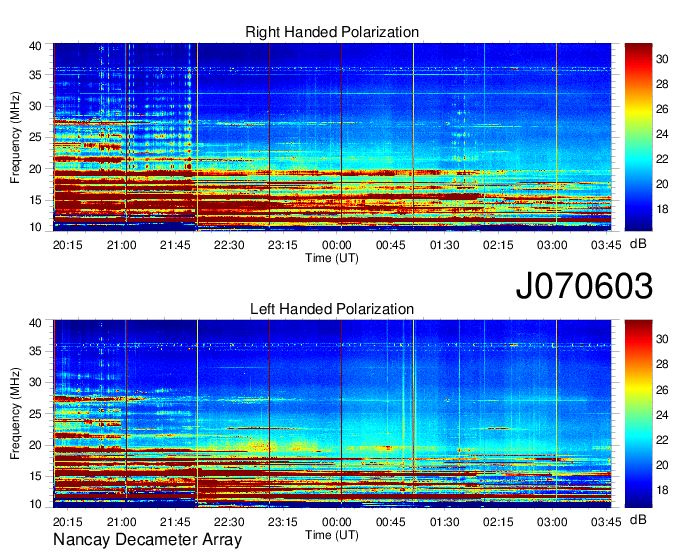Click the 24 dB label on bottom color bar
The height and width of the screenshot is (552, 680).
[x=662, y=415]
